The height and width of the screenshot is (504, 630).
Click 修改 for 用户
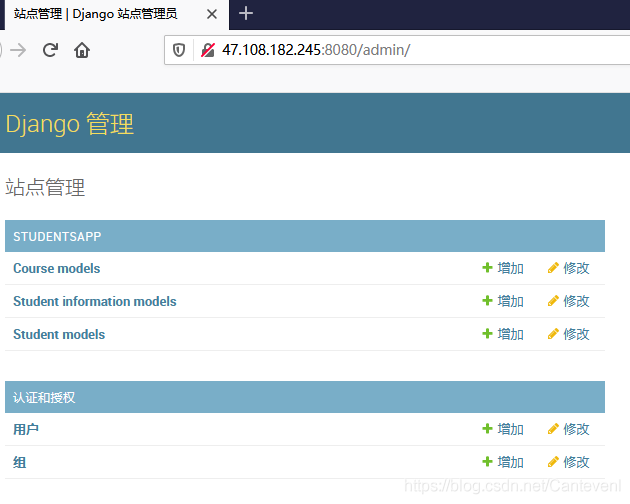[569, 429]
